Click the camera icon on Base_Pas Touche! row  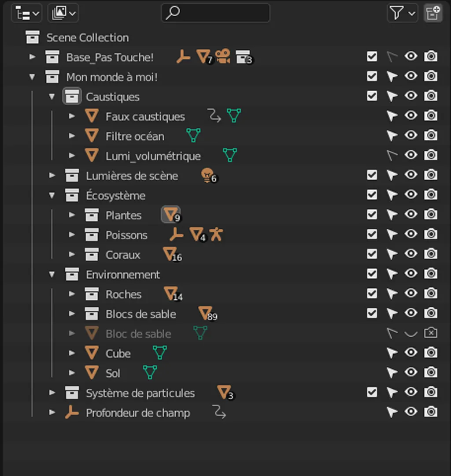[223, 57]
